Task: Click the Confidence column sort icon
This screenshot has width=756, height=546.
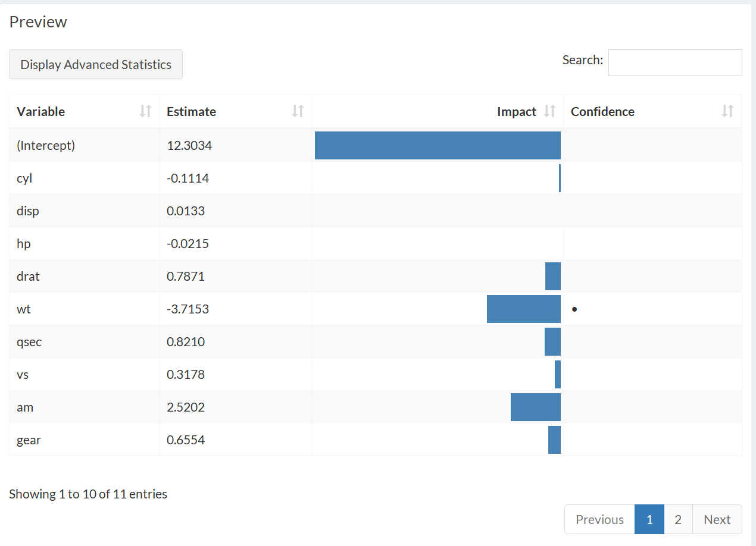Action: coord(727,111)
